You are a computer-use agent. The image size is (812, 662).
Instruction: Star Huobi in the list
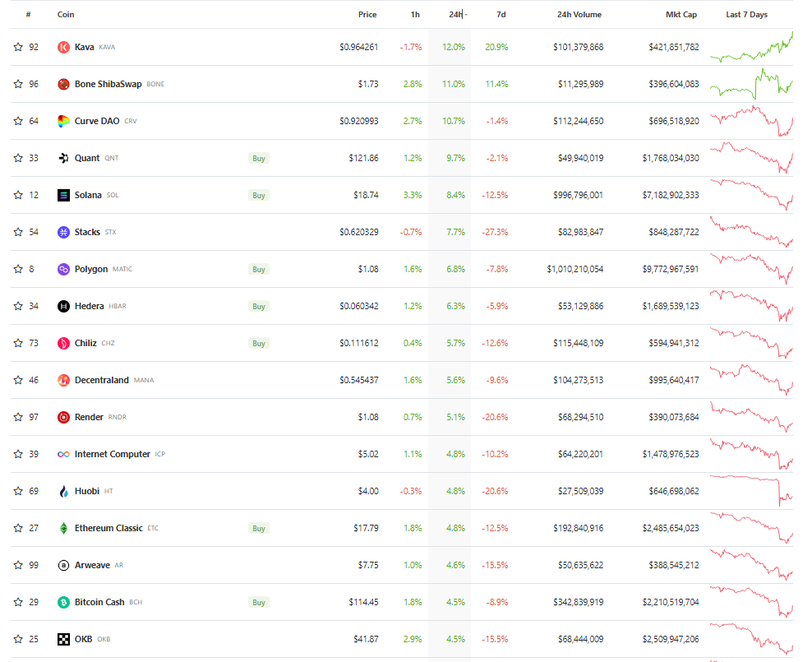point(18,491)
